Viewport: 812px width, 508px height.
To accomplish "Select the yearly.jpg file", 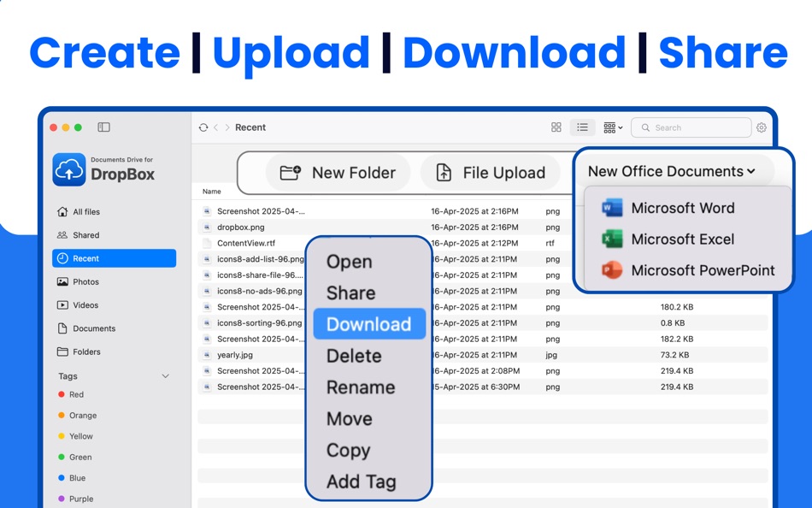I will (x=235, y=355).
